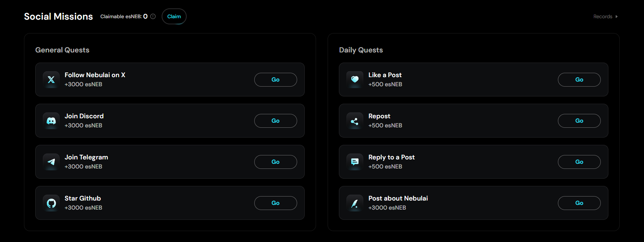Expand Records via the arrow link
Image resolution: width=644 pixels, height=242 pixels.
click(x=605, y=16)
